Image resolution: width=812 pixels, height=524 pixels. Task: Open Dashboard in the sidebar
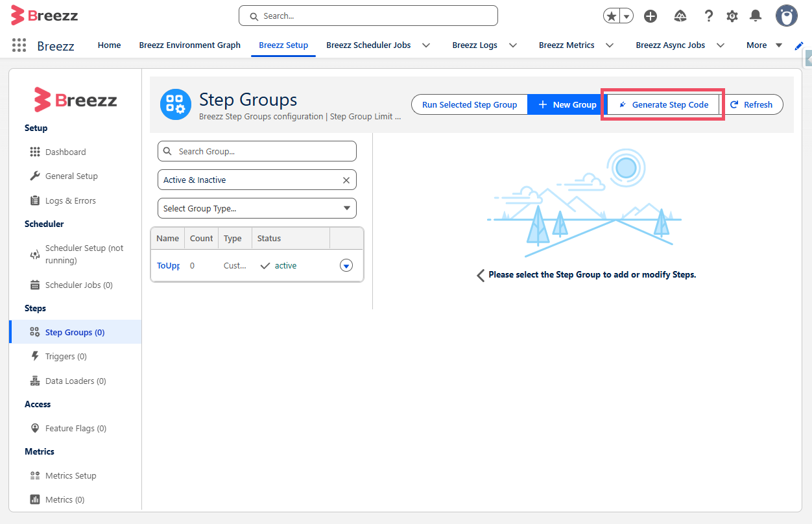tap(65, 152)
